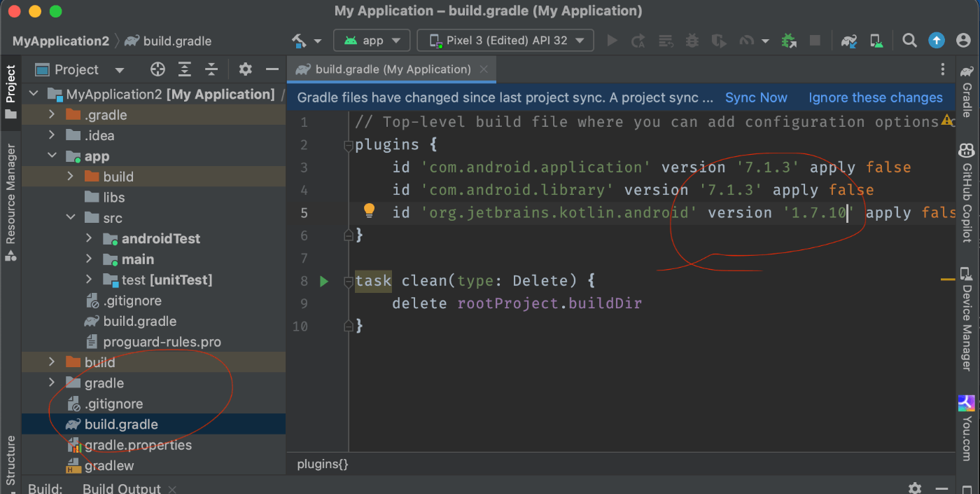Viewport: 980px width, 494px height.
Task: Select the gradlew file in the tree
Action: point(109,465)
